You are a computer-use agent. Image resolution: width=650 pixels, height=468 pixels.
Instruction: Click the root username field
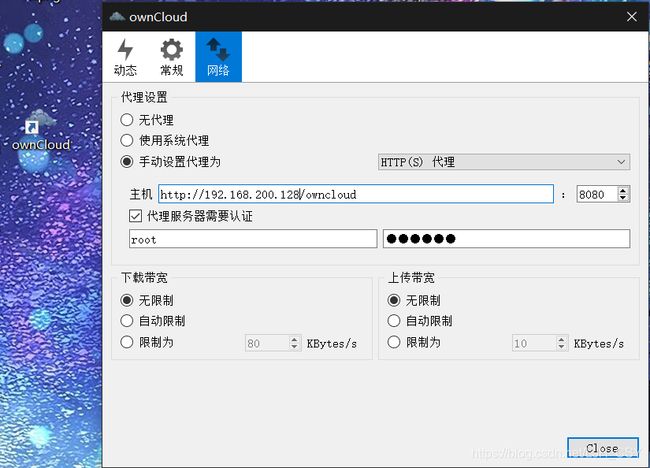coord(252,239)
